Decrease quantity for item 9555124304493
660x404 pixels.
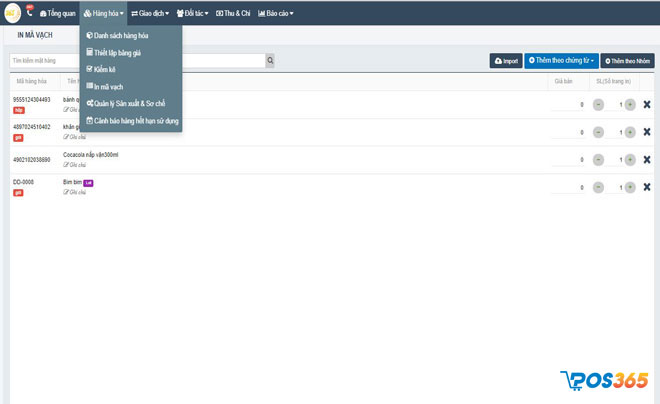pos(598,105)
